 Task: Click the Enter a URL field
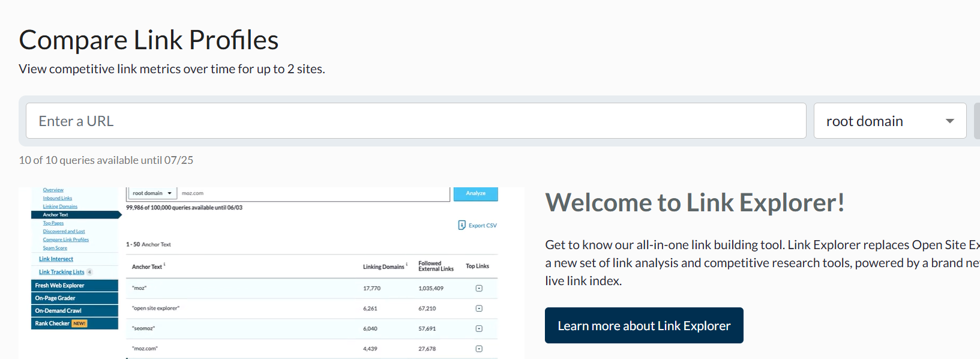point(416,121)
